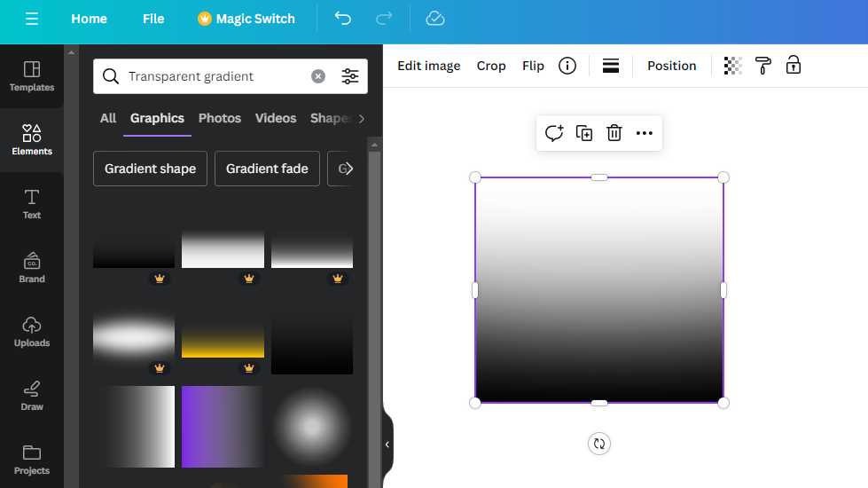Viewport: 868px width, 488px height.
Task: Collapse the side panel with arrow
Action: pos(387,445)
